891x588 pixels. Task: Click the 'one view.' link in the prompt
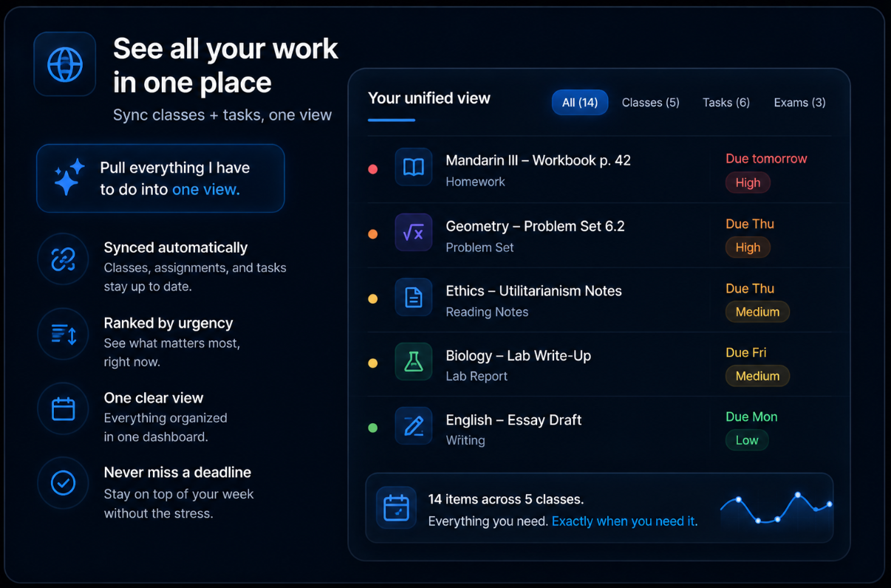[x=205, y=190]
